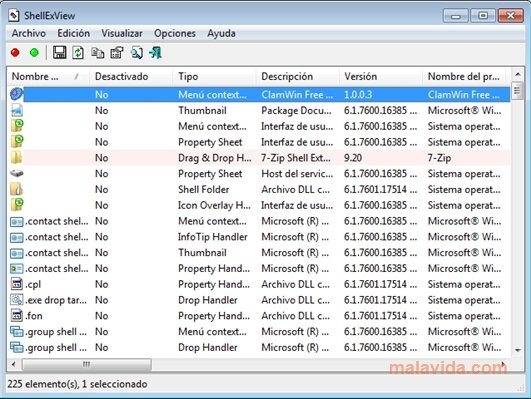
Task: Click the vertical scrollbar down arrow
Action: point(517,350)
